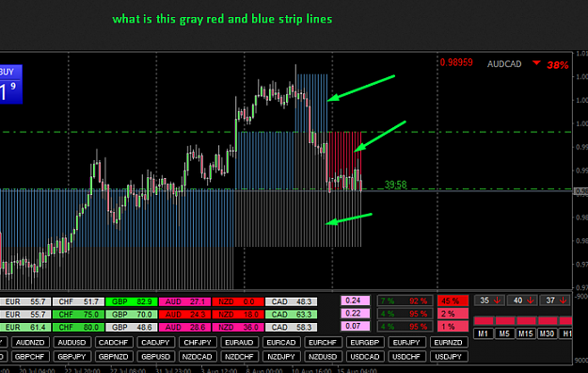Load the NZDUSD pair
Screen dimensions: 588x373
(323, 356)
